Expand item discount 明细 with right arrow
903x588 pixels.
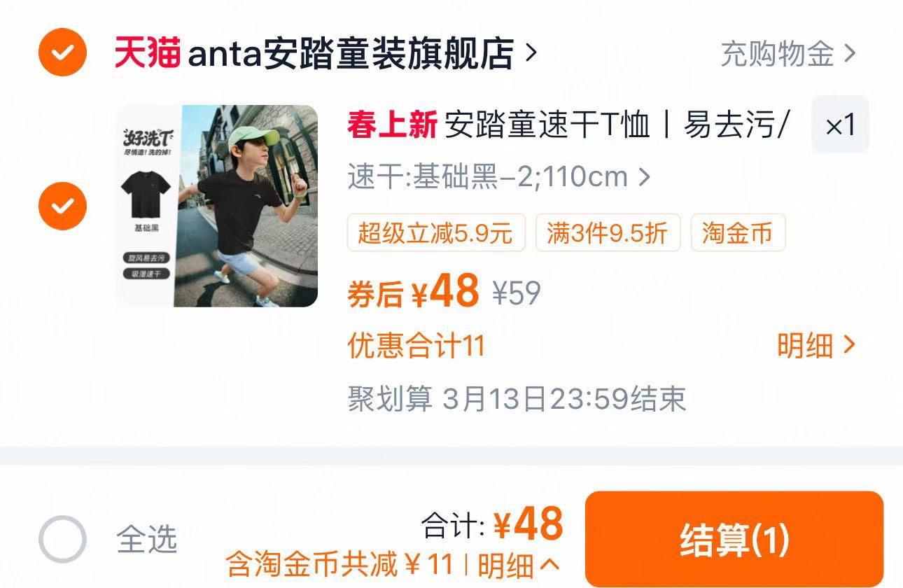click(816, 345)
